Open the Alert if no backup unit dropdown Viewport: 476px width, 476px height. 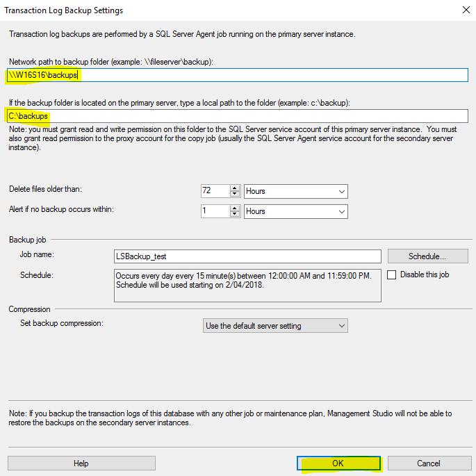click(x=296, y=211)
